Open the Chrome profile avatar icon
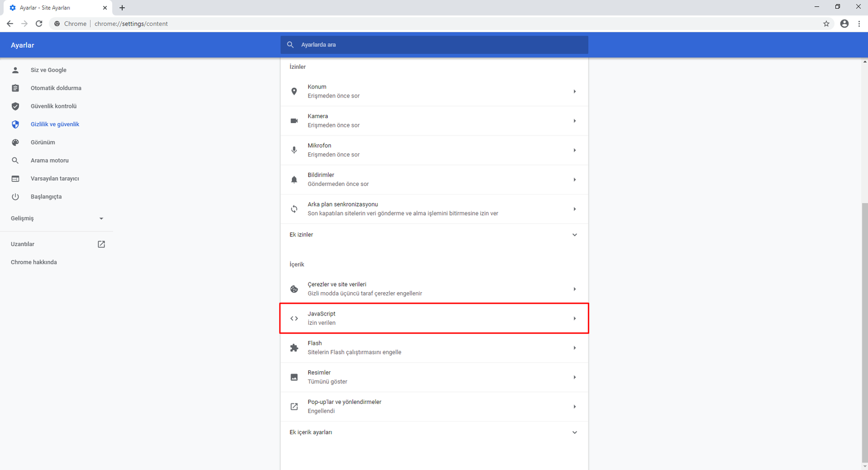This screenshot has height=470, width=868. [844, 24]
